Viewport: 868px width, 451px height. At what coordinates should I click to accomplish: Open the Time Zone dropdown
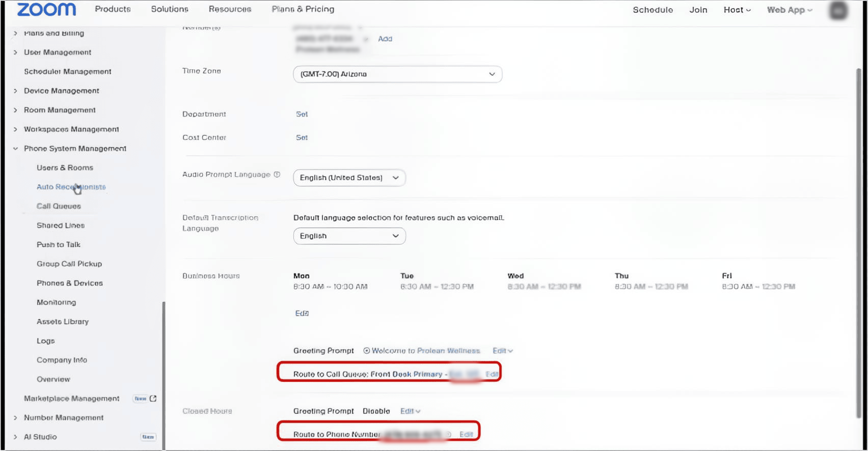pyautogui.click(x=397, y=74)
